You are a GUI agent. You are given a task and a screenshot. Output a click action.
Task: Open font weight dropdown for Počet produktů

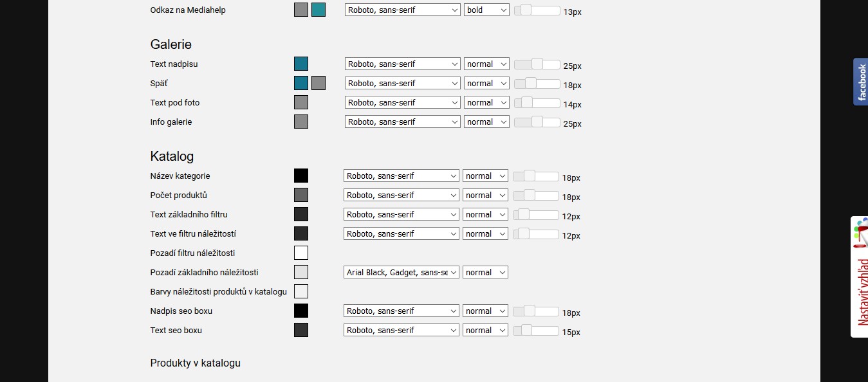pos(485,195)
